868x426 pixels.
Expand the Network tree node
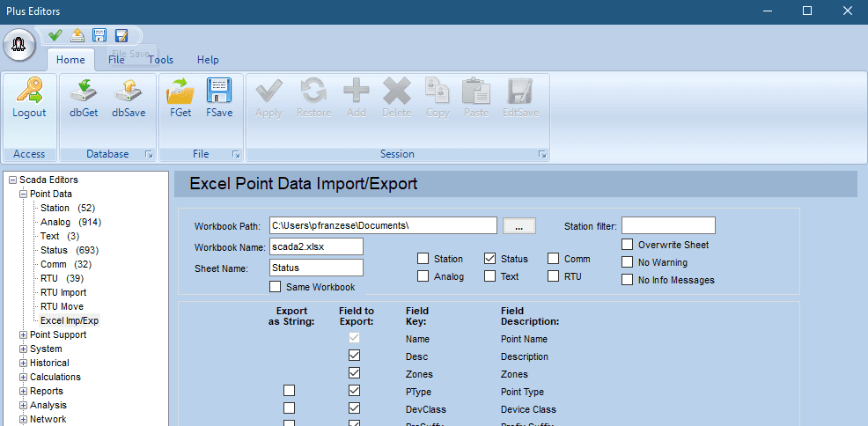23,419
